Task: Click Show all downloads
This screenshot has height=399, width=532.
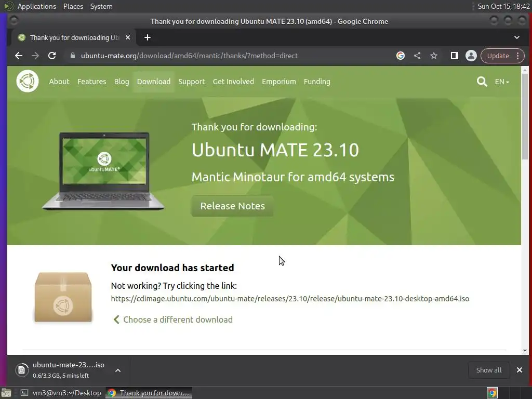Action: (488, 370)
